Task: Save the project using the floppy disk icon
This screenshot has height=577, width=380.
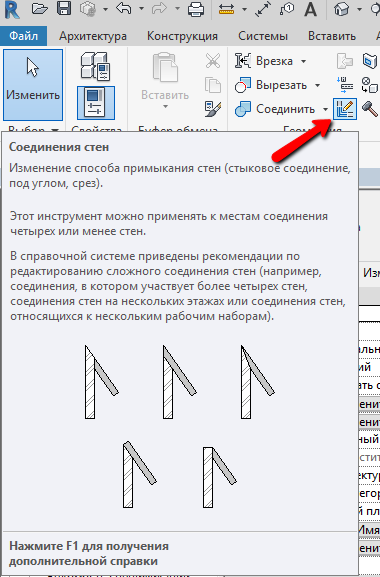Action: pos(64,9)
